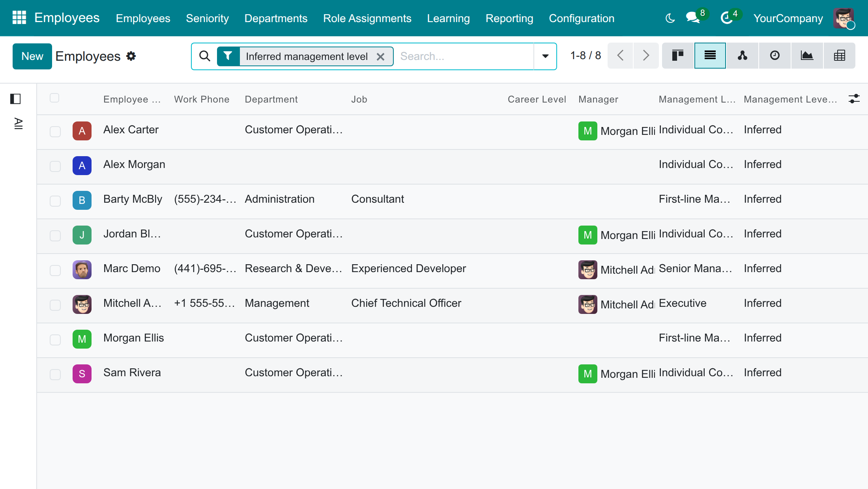Check the Sam Rivera row checkbox
Image resolution: width=868 pixels, height=489 pixels.
point(55,374)
